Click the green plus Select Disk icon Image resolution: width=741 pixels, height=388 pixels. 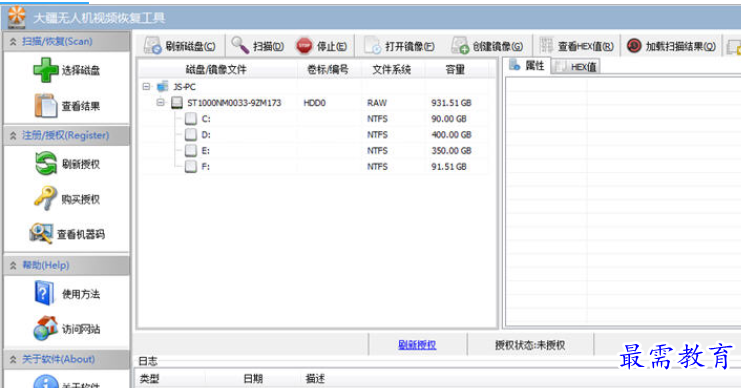point(46,70)
